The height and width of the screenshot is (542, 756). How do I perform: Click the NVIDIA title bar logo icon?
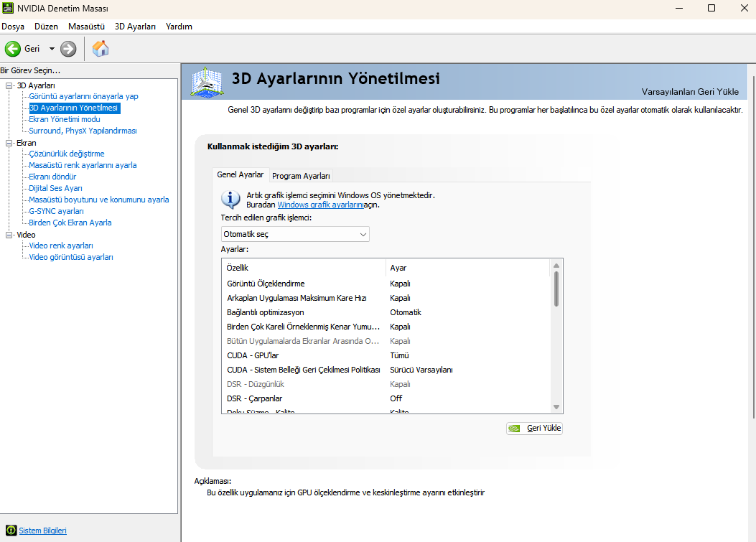8,8
